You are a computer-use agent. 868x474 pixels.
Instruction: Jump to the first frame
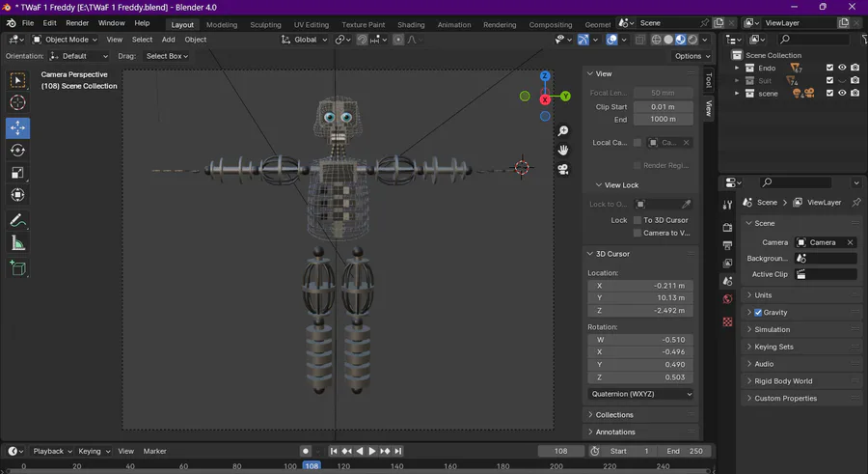(334, 451)
